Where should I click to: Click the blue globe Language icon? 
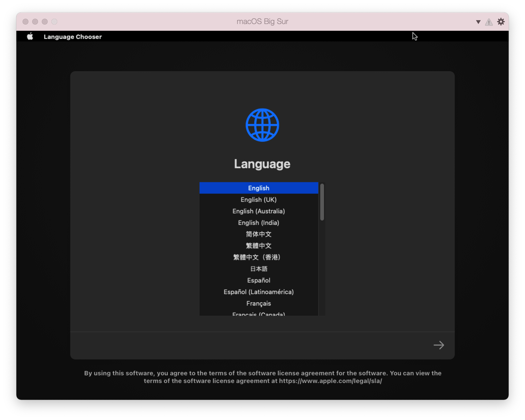click(x=262, y=125)
